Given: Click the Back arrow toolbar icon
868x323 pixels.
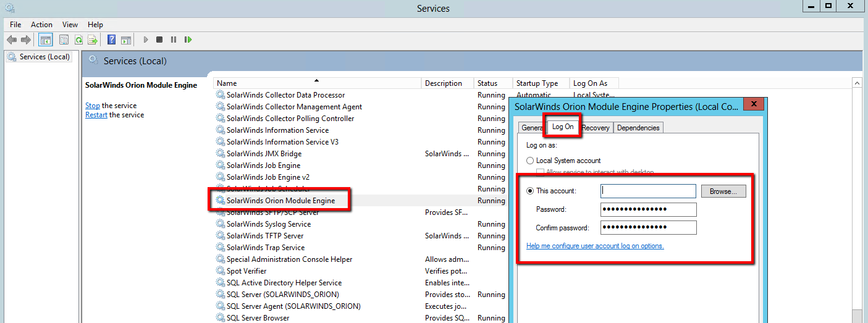Looking at the screenshot, I should pos(12,40).
